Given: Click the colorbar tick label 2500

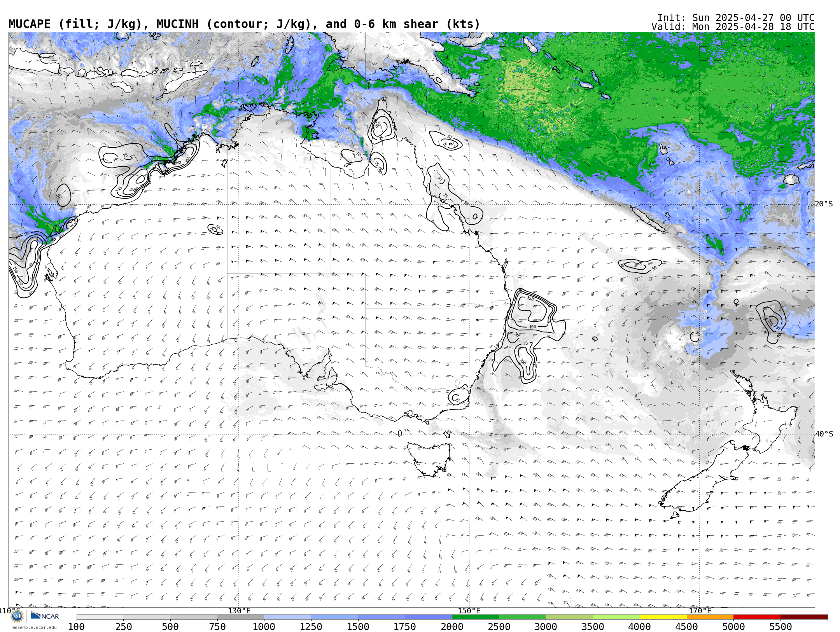Looking at the screenshot, I should point(499,627).
